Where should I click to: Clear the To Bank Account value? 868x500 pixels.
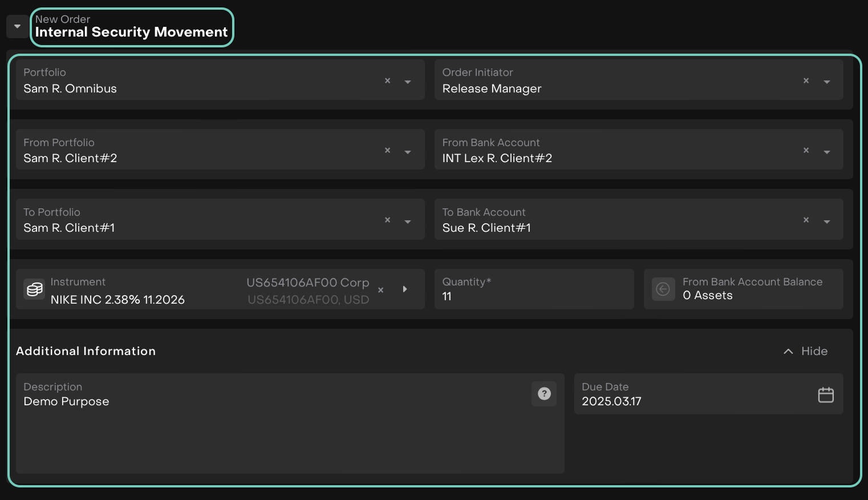[806, 220]
